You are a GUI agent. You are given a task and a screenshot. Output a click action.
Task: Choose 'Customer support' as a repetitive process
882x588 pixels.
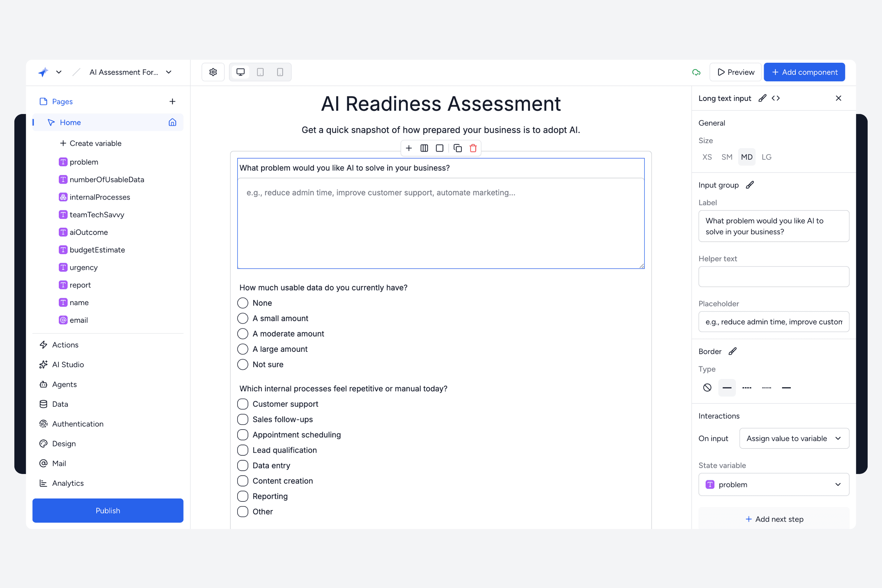[242, 404]
